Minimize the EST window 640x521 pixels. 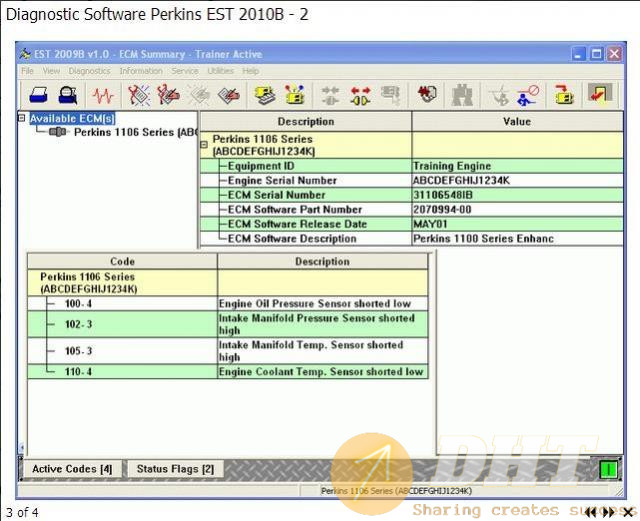pyautogui.click(x=578, y=54)
